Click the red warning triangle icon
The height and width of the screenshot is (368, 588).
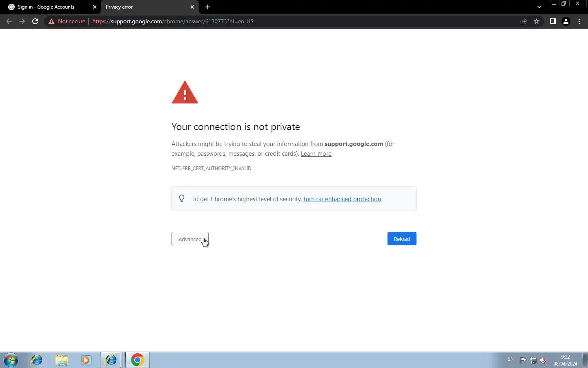click(185, 92)
